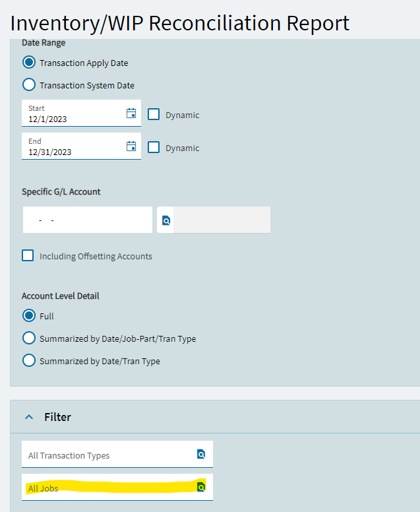Select Transaction Apply Date radio button
The image size is (420, 512).
click(x=29, y=63)
